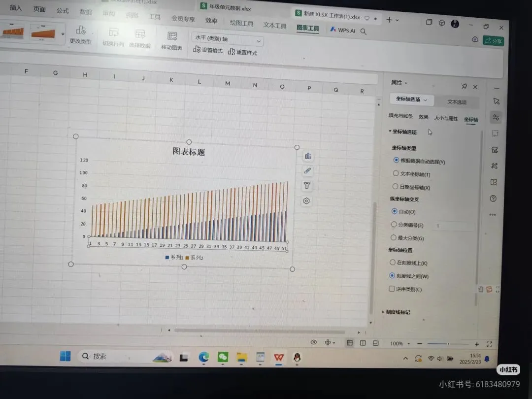
Task: Expand tick marks (刻度线标记) section
Action: (x=396, y=312)
